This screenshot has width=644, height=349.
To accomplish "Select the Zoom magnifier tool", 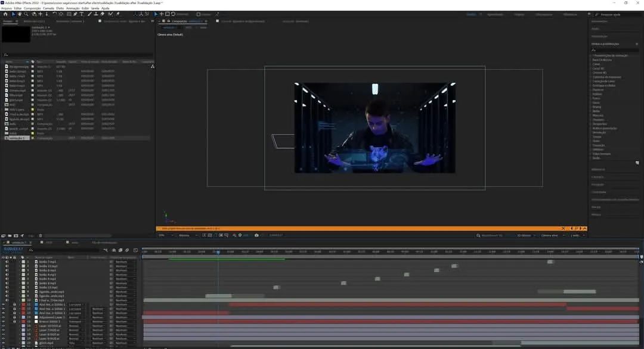I will pyautogui.click(x=26, y=14).
